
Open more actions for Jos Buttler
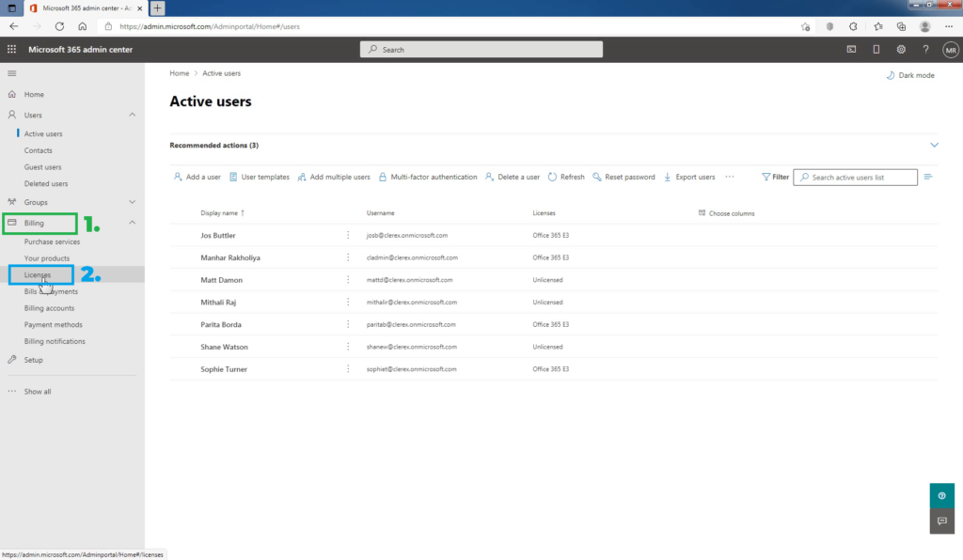[x=348, y=235]
